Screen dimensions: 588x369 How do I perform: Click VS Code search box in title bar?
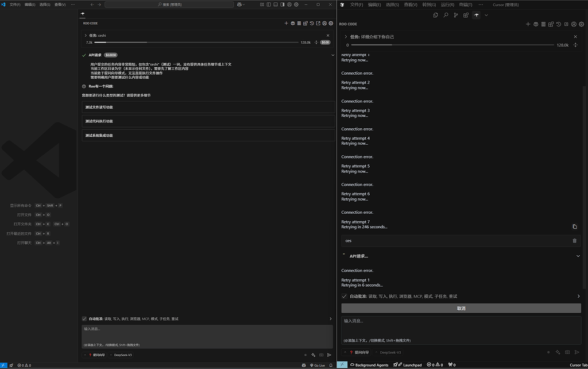click(x=169, y=5)
